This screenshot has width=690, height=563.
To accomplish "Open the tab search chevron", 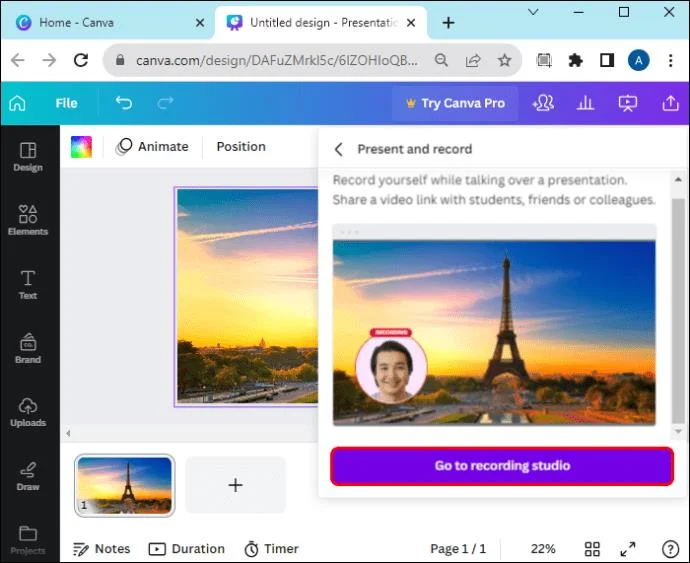I will click(533, 12).
